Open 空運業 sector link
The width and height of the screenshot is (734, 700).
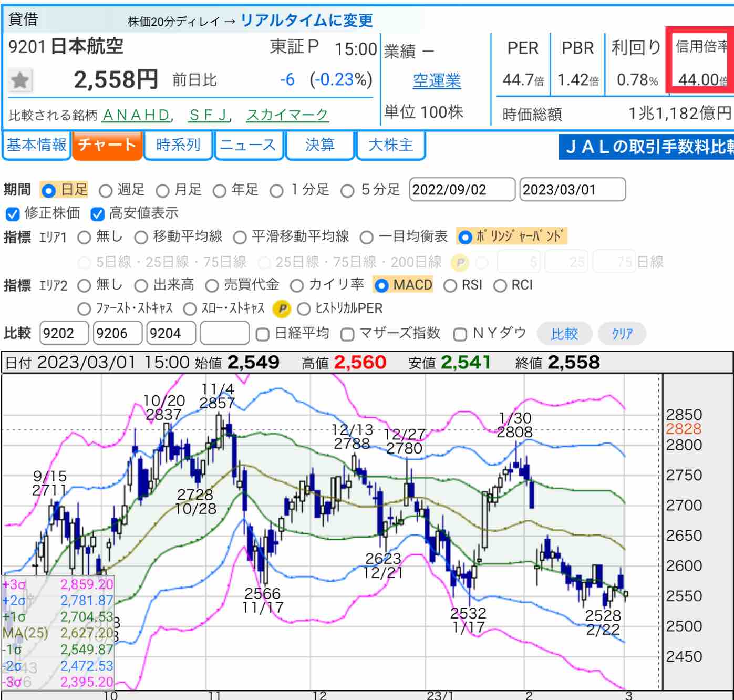437,81
